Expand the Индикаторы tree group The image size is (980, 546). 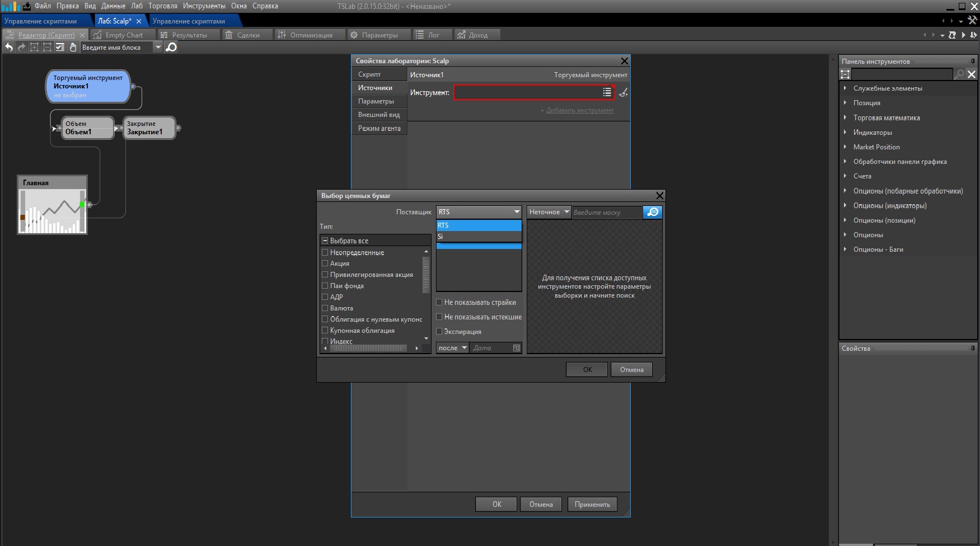coord(845,133)
